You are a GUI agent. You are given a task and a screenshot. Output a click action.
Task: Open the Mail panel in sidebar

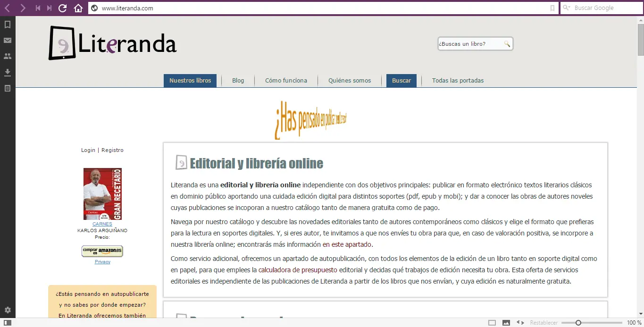click(8, 40)
